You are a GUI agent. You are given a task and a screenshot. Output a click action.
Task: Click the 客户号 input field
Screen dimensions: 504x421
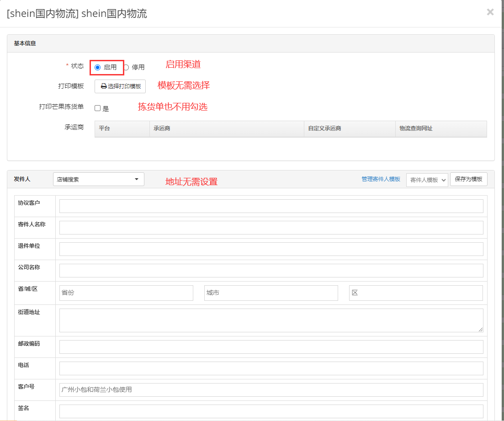click(271, 390)
